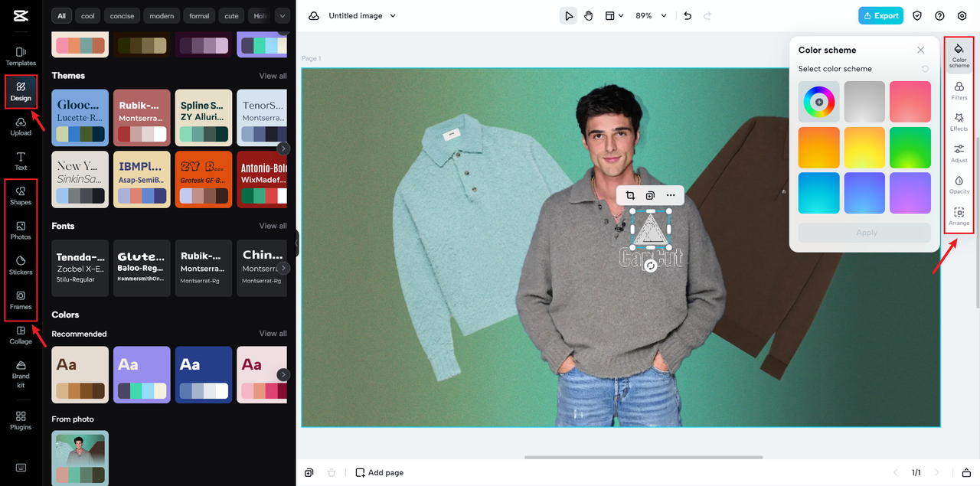Redo the last action

click(707, 15)
